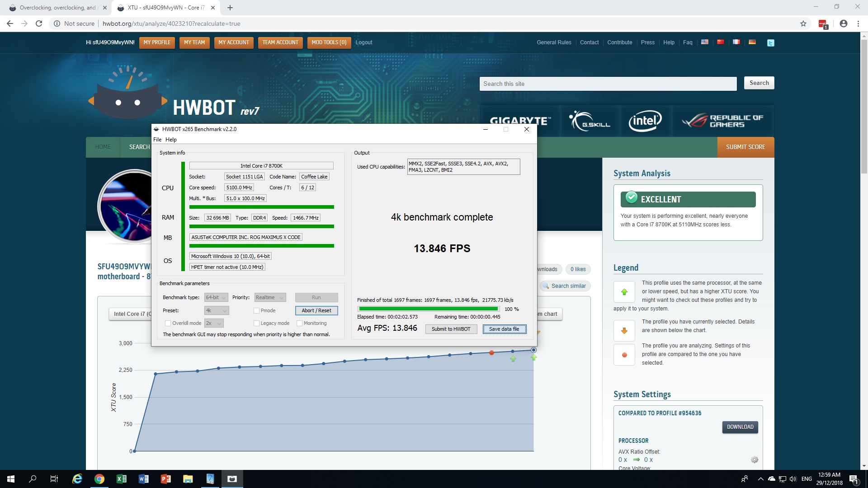Reload the page in Chrome
868x488 pixels.
39,23
